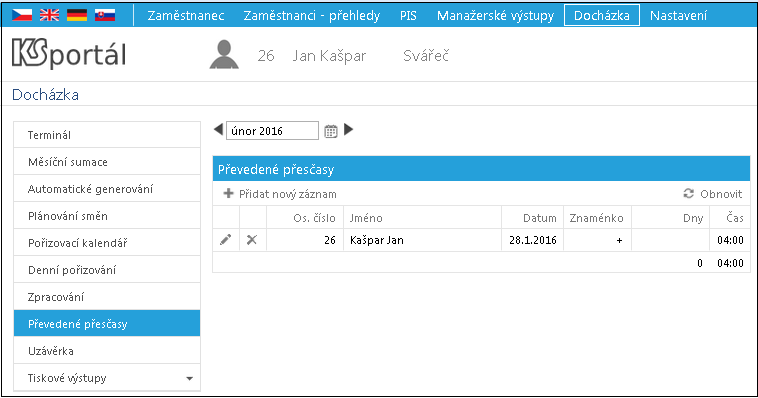Sort by Znaménko column header
Viewport: 758px width, 398px height.
pos(598,218)
